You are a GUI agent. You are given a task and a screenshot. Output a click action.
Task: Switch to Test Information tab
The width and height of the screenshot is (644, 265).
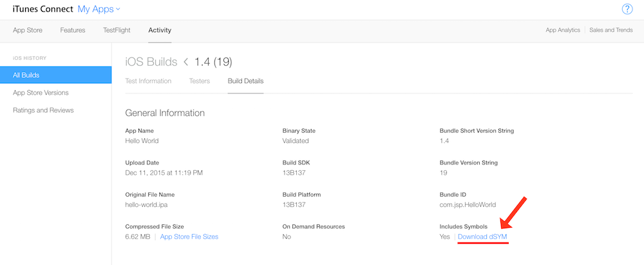(148, 81)
